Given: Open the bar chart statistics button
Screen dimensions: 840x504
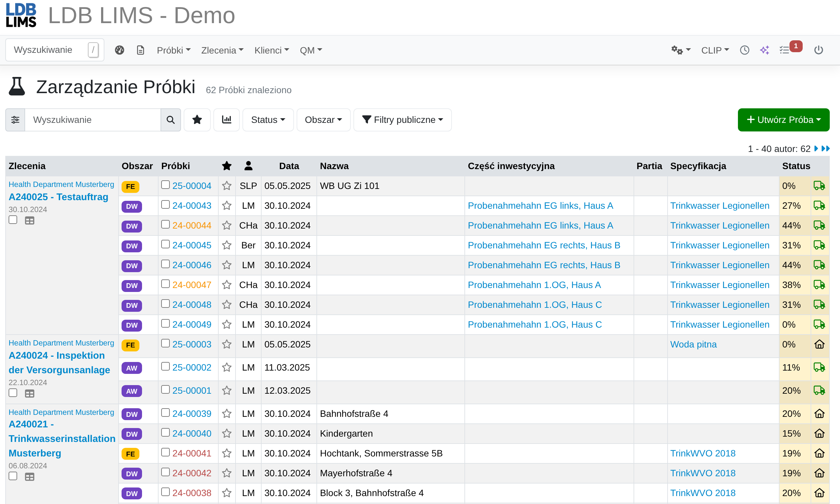Looking at the screenshot, I should coord(227,120).
